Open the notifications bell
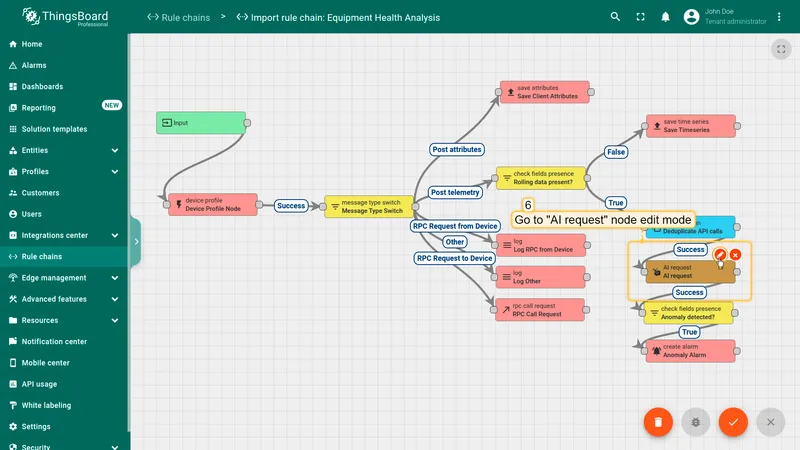 (x=665, y=17)
